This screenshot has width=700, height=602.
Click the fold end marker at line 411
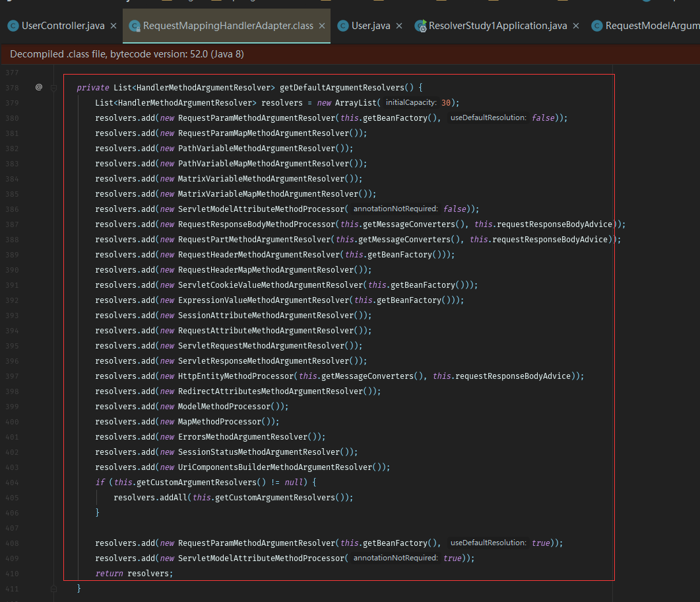(53, 589)
